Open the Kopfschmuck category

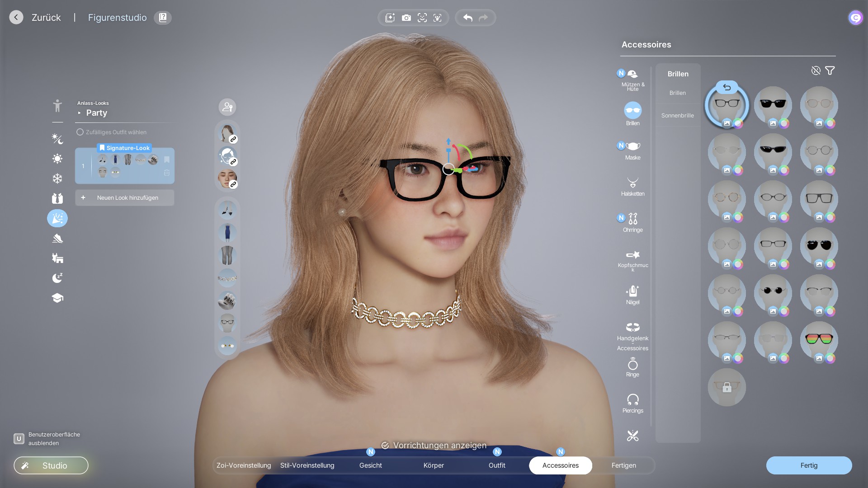pos(633,260)
